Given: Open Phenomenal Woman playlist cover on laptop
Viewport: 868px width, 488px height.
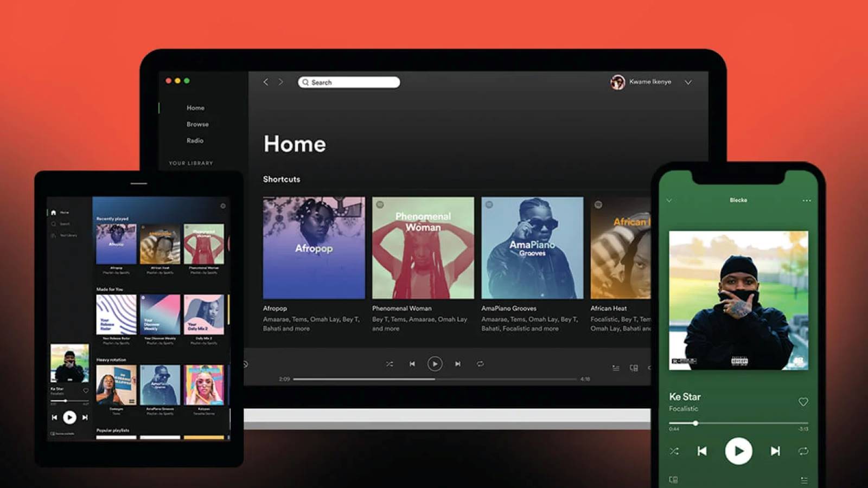Looking at the screenshot, I should click(x=423, y=248).
